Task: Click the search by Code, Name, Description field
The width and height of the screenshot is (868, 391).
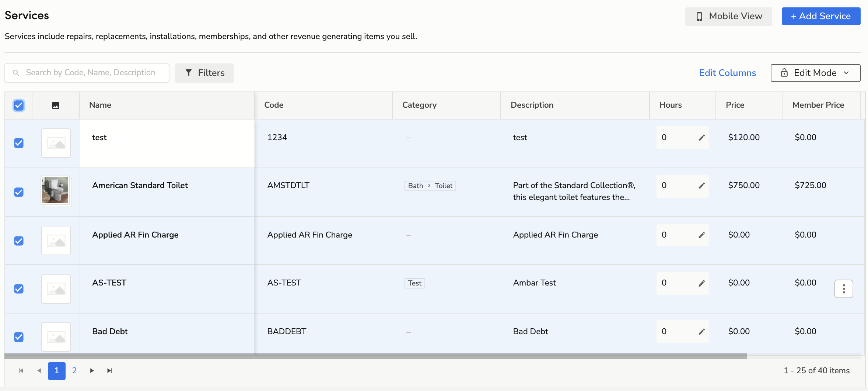Action: tap(91, 73)
